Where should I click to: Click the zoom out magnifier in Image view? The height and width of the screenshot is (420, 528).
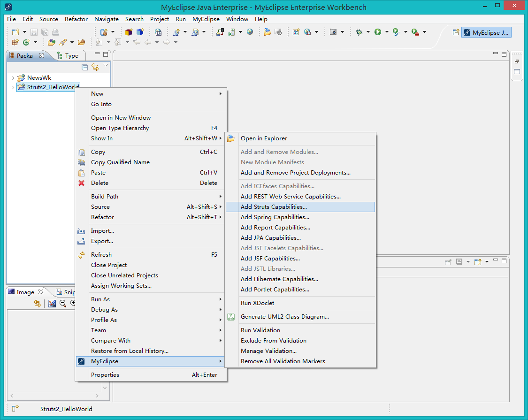click(62, 304)
